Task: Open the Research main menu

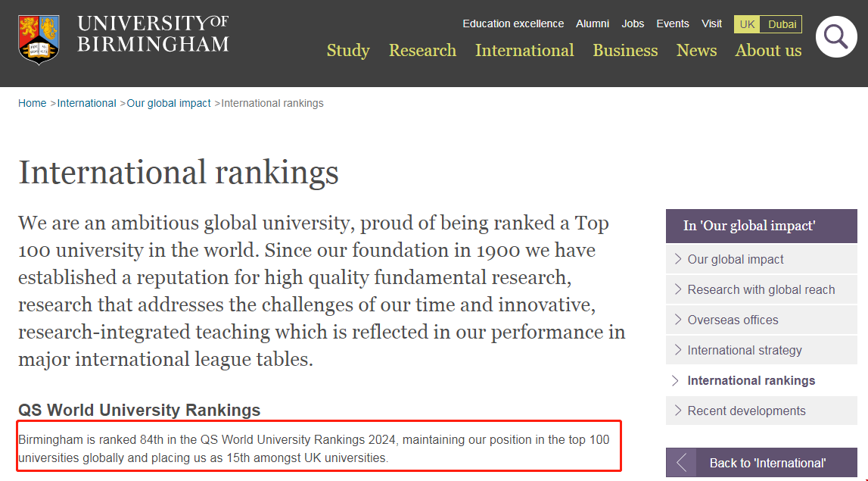Action: (422, 51)
